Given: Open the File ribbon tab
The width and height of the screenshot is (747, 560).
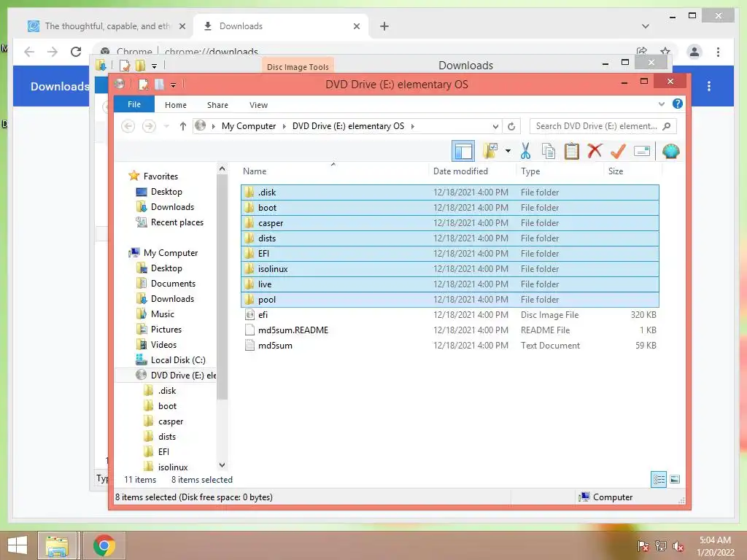Looking at the screenshot, I should [x=134, y=104].
